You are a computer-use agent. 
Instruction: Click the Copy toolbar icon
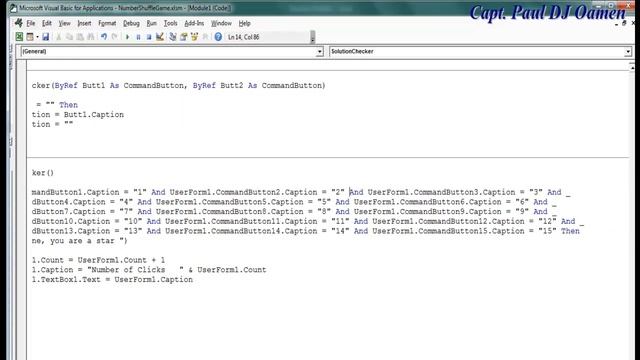[69, 37]
